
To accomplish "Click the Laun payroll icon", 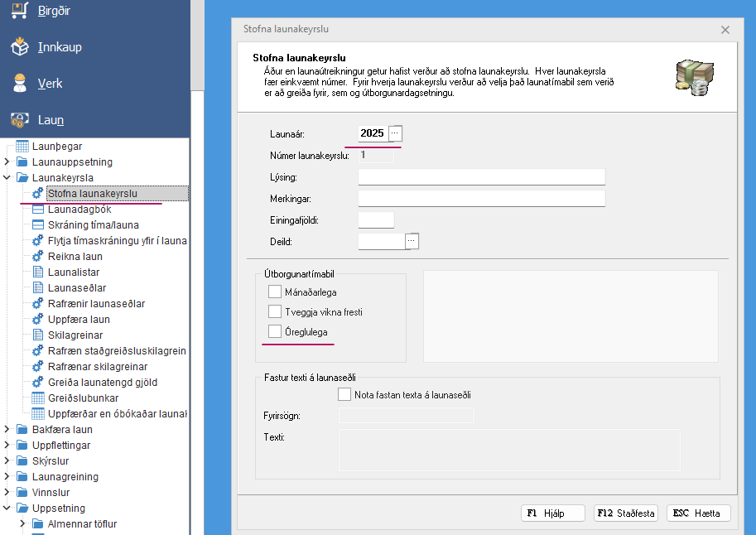I will point(20,120).
